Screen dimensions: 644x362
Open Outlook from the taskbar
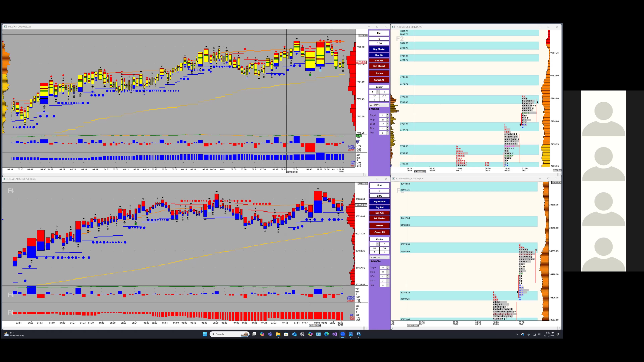point(294,334)
